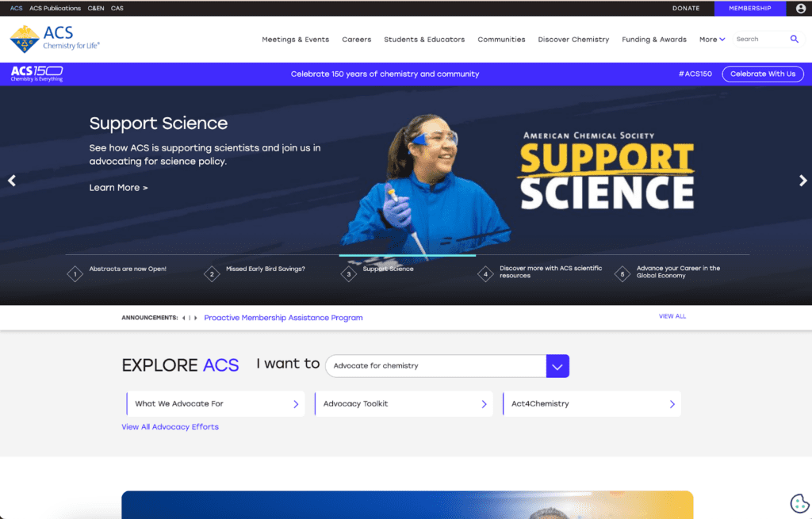Open the Meetings & Events menu
Viewport: 812px width, 519px height.
[295, 40]
